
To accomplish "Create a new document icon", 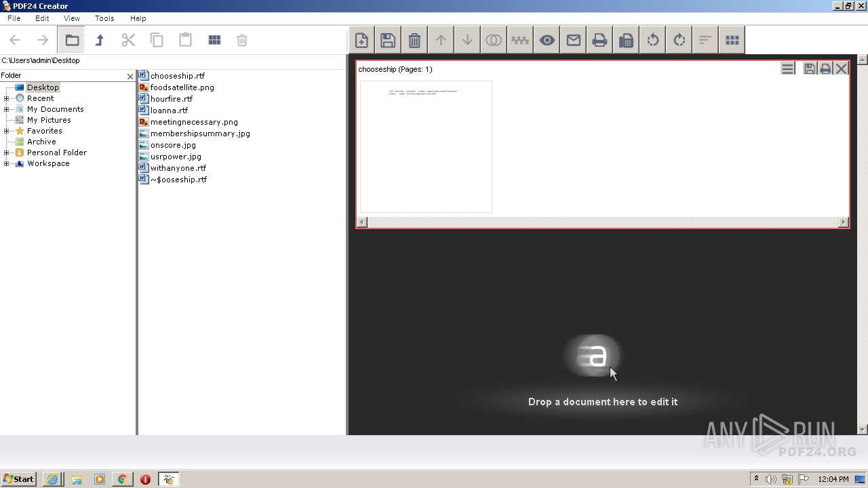I will 361,40.
